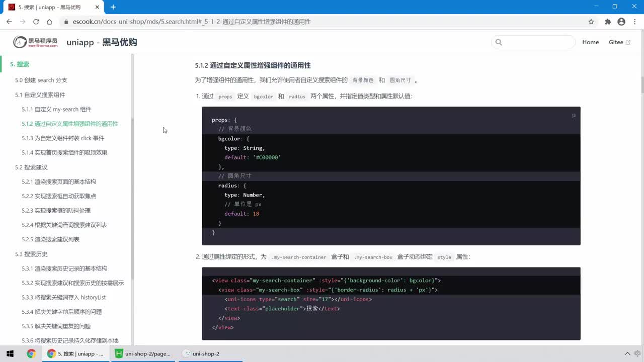Open Chrome three-dot menu
The width and height of the screenshot is (644, 362).
coord(635,22)
